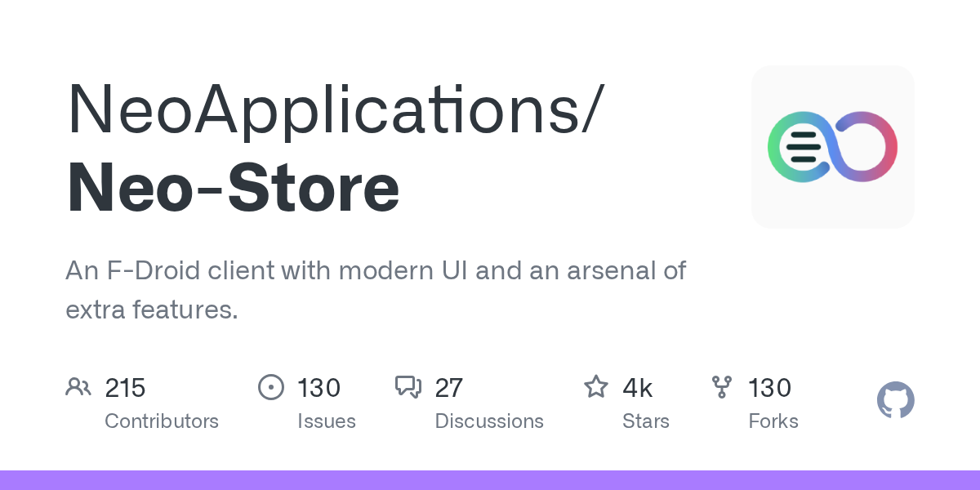Click the 27 discussions count

(x=448, y=387)
